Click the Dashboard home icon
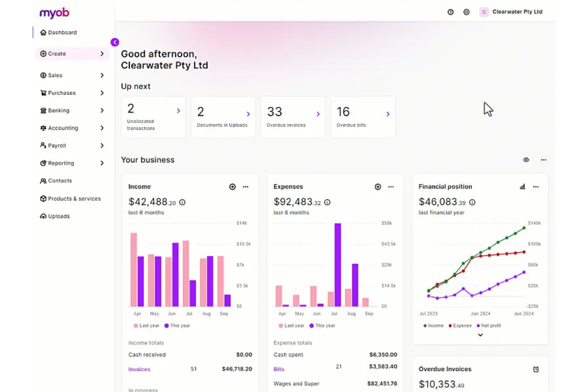The width and height of the screenshot is (588, 392). point(43,33)
